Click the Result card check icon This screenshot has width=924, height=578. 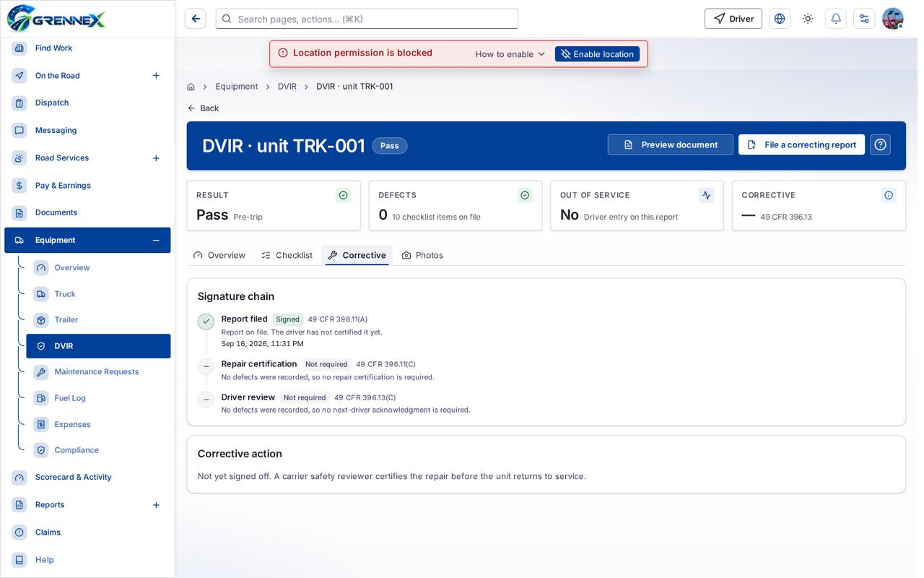coord(344,195)
